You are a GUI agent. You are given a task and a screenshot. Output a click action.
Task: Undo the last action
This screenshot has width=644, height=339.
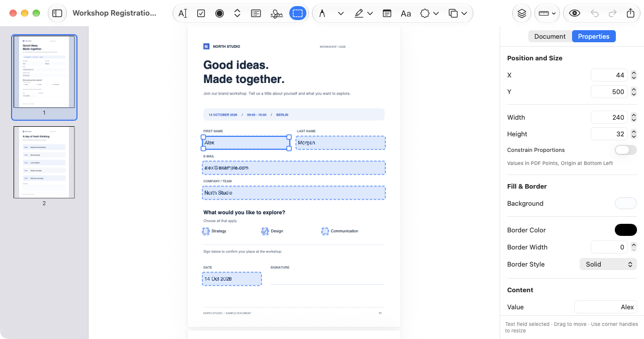tap(595, 14)
